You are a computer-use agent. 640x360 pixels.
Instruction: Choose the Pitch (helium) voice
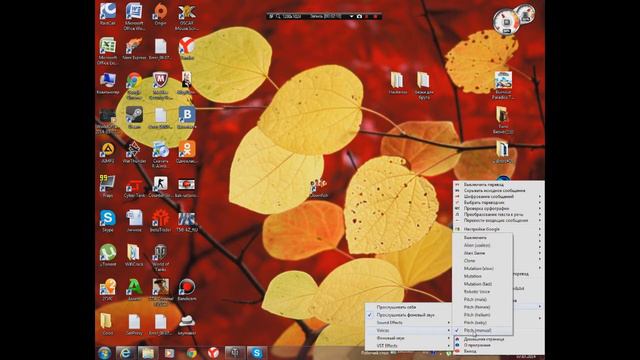[482, 315]
